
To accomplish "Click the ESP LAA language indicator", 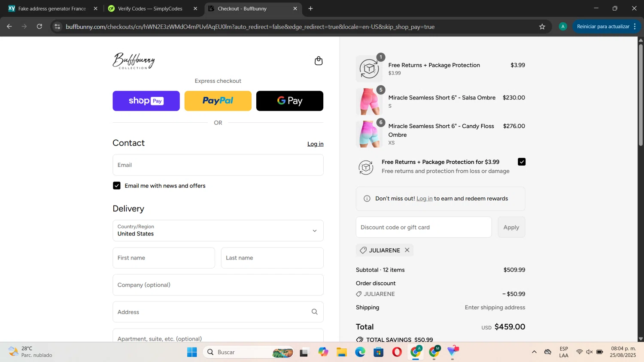I will click(x=564, y=352).
